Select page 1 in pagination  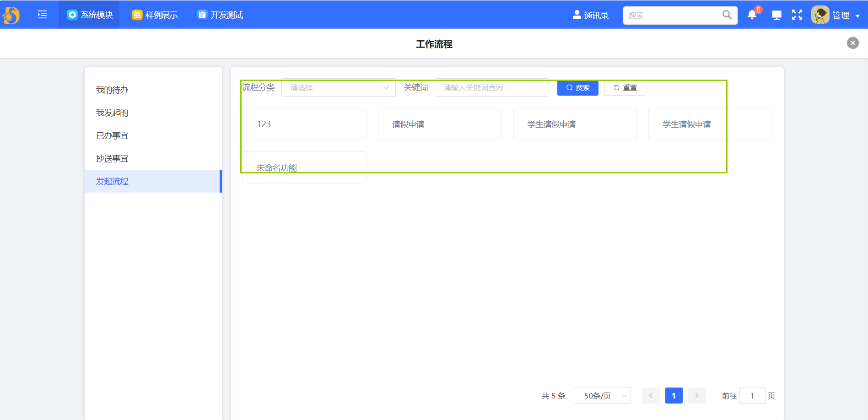674,396
